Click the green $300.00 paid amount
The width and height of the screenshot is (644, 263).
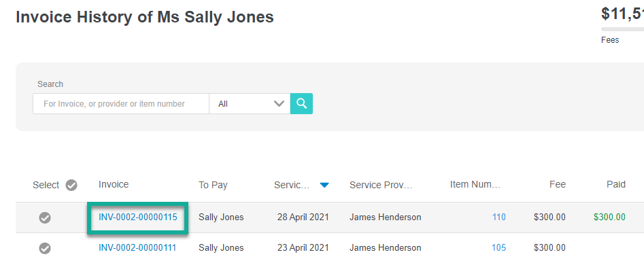(x=609, y=217)
